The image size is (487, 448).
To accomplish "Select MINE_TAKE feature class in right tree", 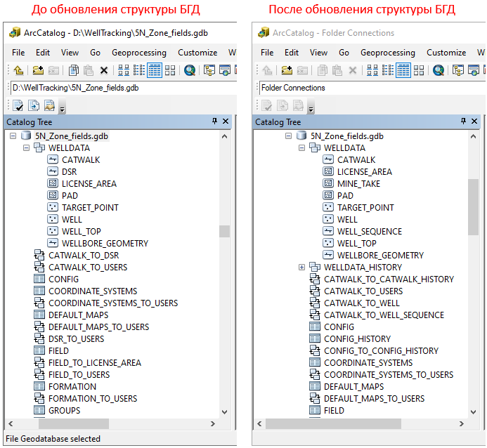I will [x=358, y=184].
